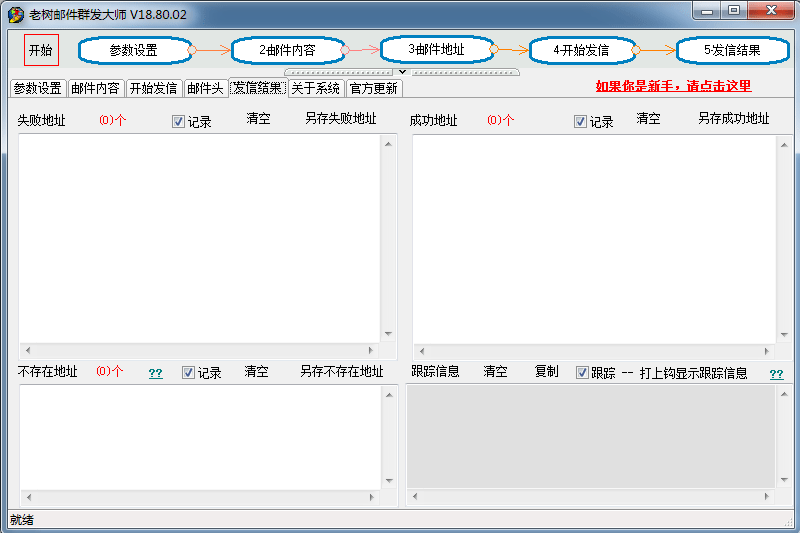Select the 5发信结果 workflow step
Screen dimensions: 800x533
tap(733, 50)
